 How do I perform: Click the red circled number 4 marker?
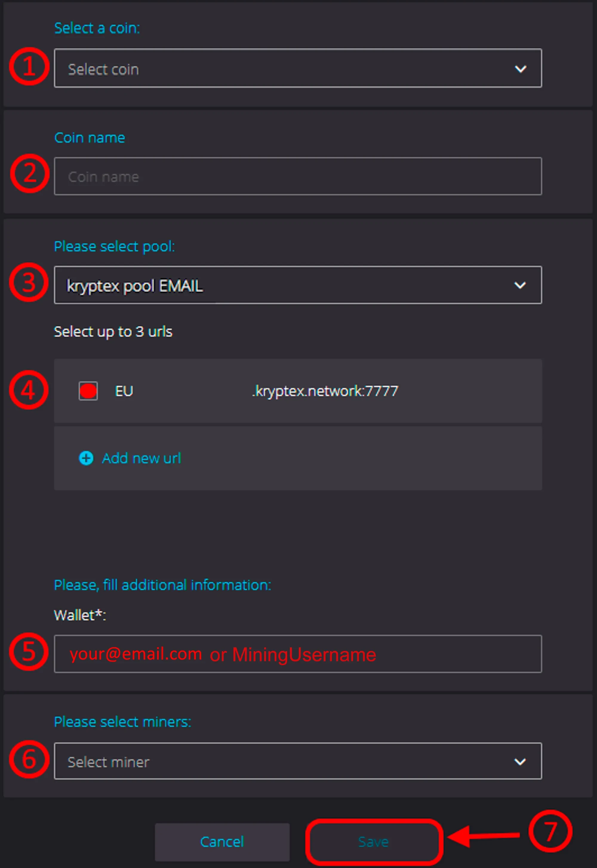pos(29,390)
